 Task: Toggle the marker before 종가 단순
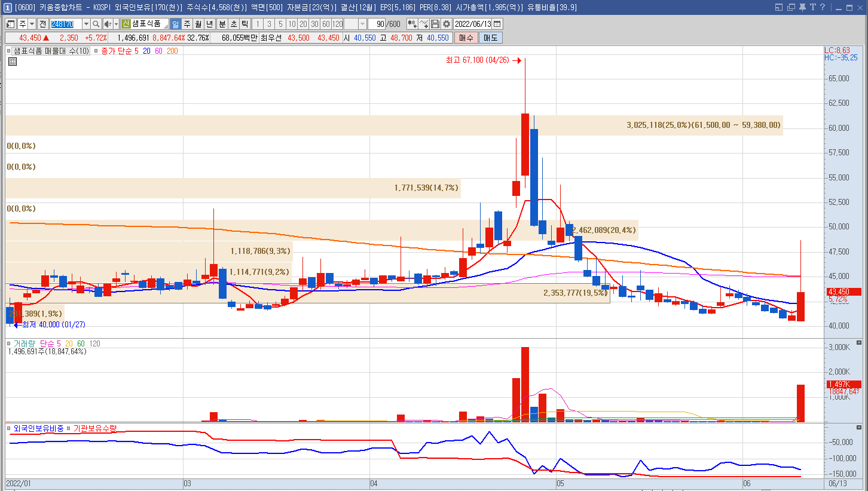click(96, 51)
